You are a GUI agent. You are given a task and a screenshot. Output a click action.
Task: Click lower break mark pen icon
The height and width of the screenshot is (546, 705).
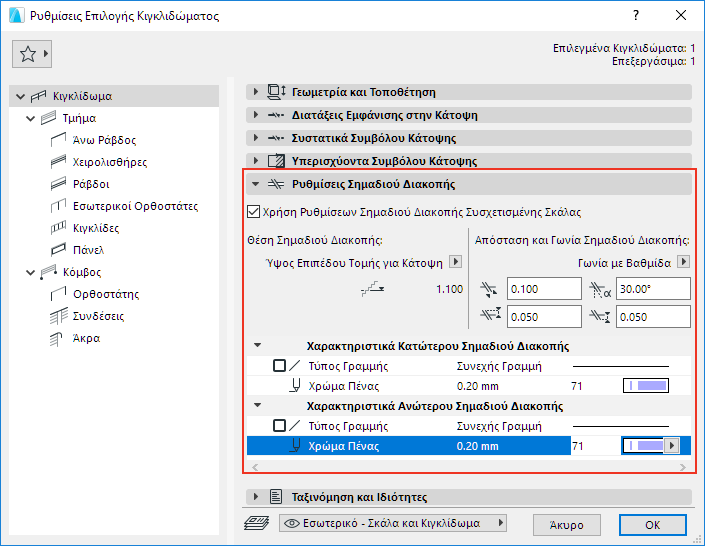tap(295, 385)
